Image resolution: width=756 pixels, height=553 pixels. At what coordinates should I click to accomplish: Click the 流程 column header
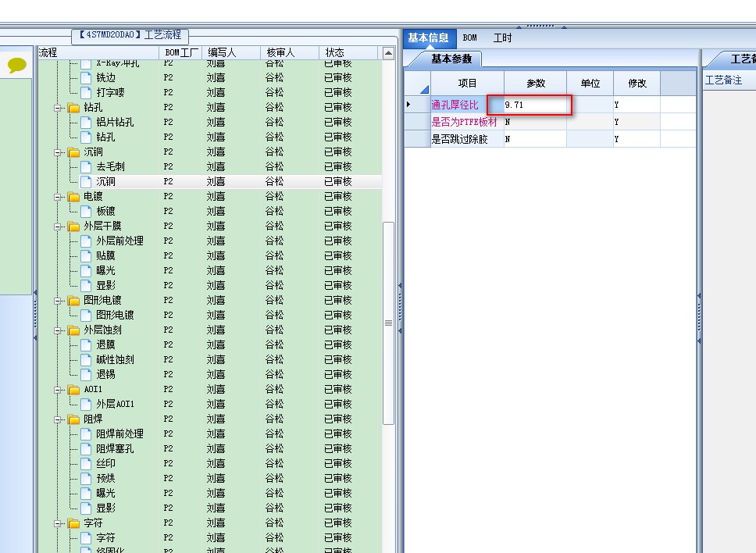[x=98, y=52]
